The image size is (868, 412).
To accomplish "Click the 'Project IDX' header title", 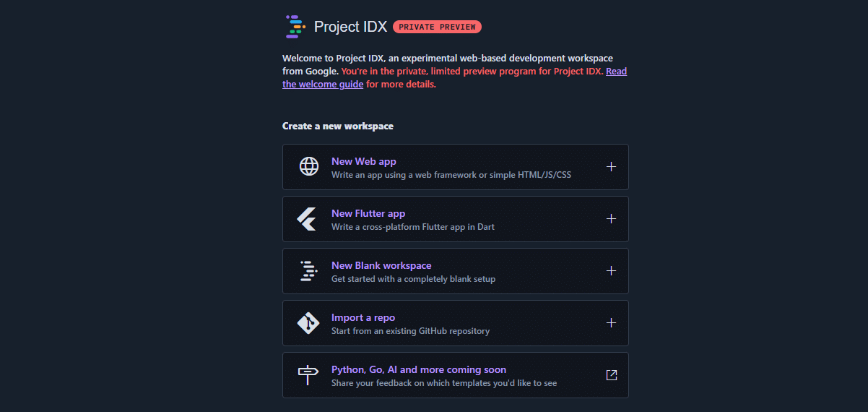I will pyautogui.click(x=350, y=27).
